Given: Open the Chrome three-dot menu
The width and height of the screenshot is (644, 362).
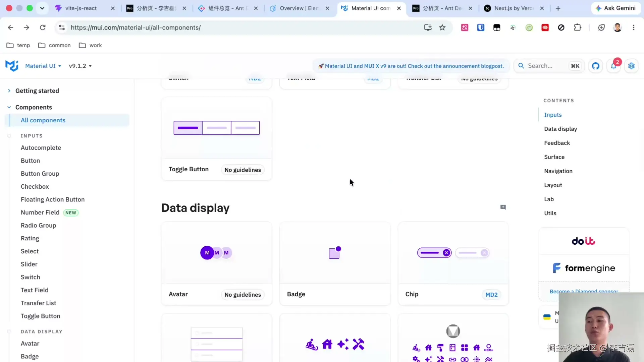Looking at the screenshot, I should point(634,27).
